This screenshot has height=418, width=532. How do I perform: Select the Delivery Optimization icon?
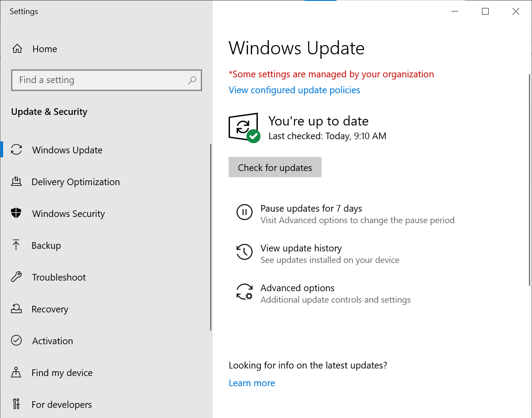16,182
